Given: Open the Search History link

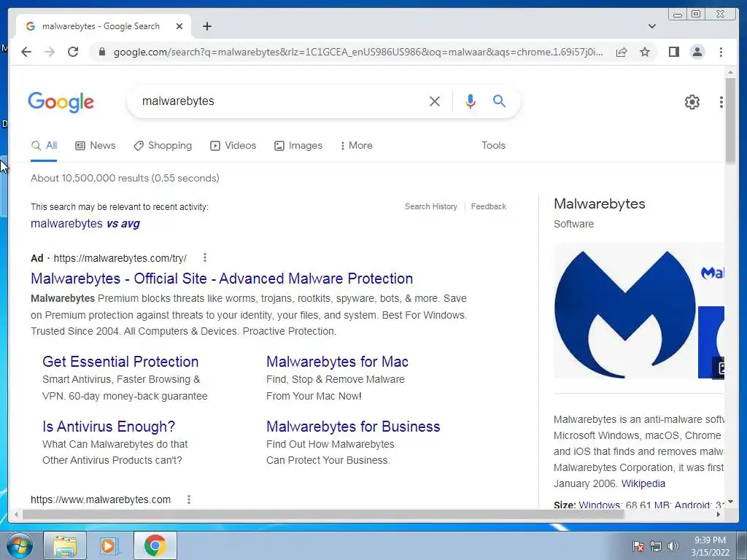Looking at the screenshot, I should (x=430, y=206).
